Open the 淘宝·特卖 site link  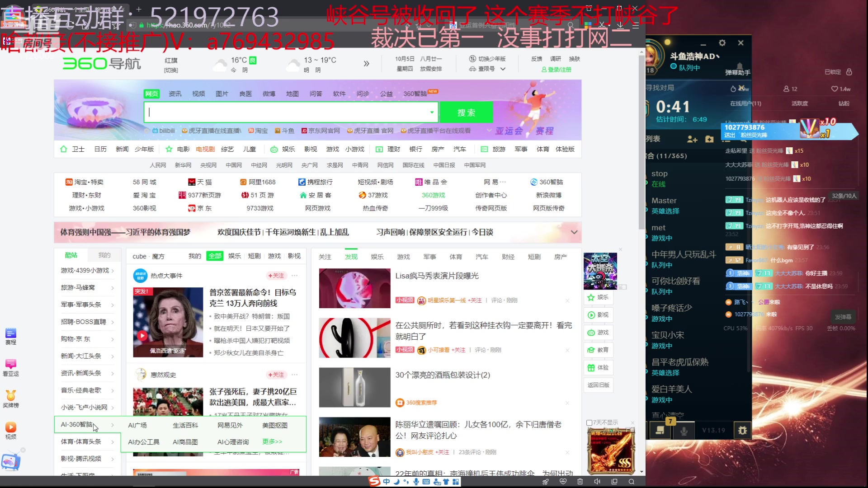(x=85, y=182)
